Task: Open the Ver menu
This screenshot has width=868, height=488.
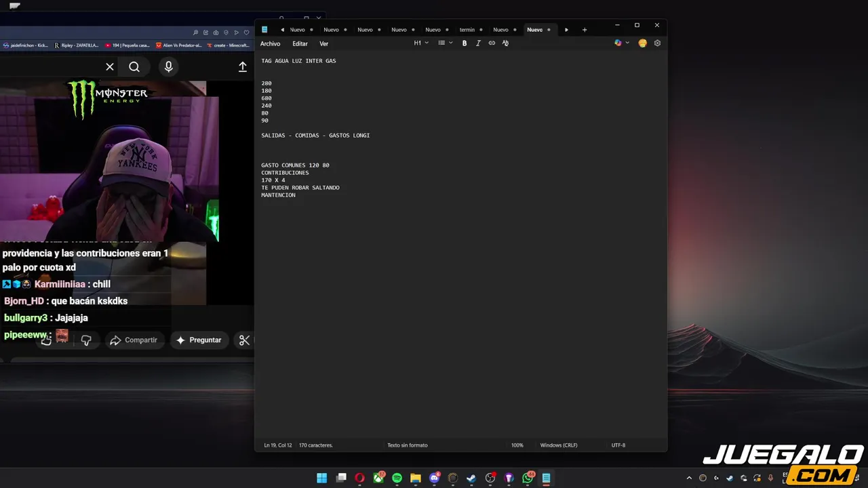Action: point(323,43)
